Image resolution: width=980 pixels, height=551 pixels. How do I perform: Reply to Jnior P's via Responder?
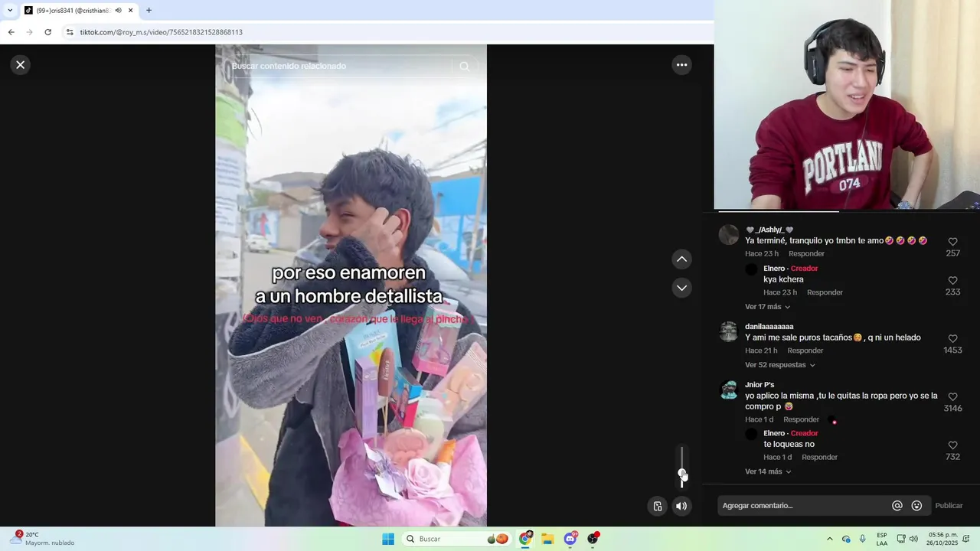[x=801, y=419]
